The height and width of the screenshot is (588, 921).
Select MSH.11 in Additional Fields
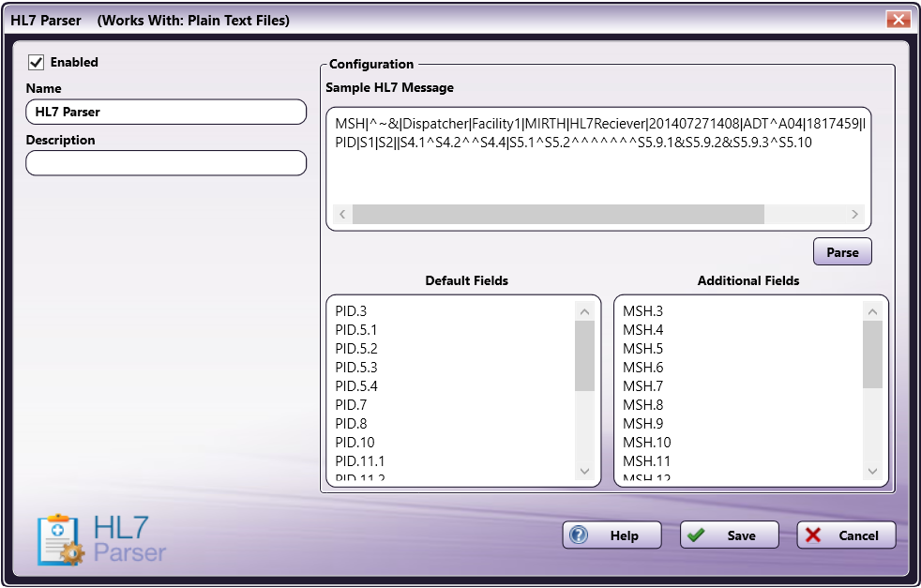click(x=647, y=461)
